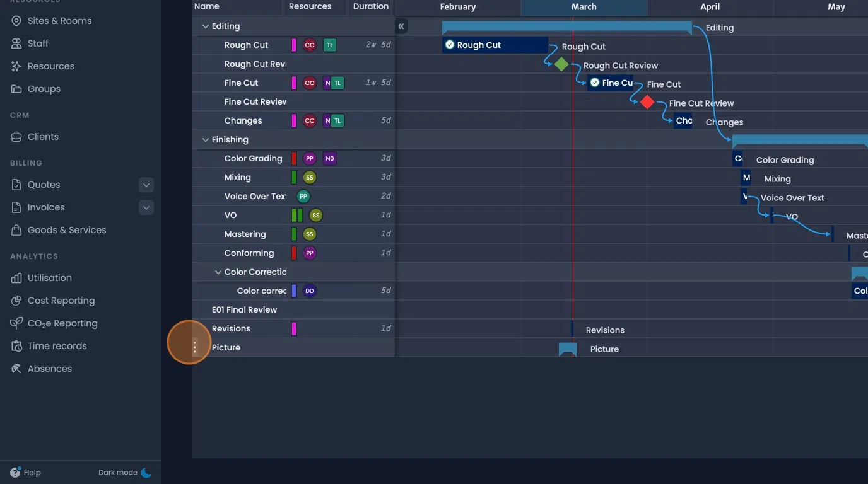Collapse the Editing task group
Viewport: 868px width, 484px height.
click(x=205, y=26)
